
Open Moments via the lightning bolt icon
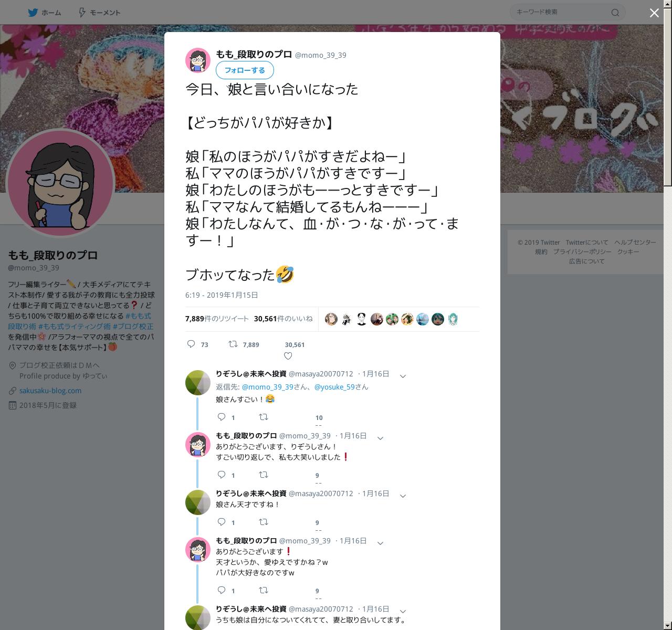click(x=82, y=13)
